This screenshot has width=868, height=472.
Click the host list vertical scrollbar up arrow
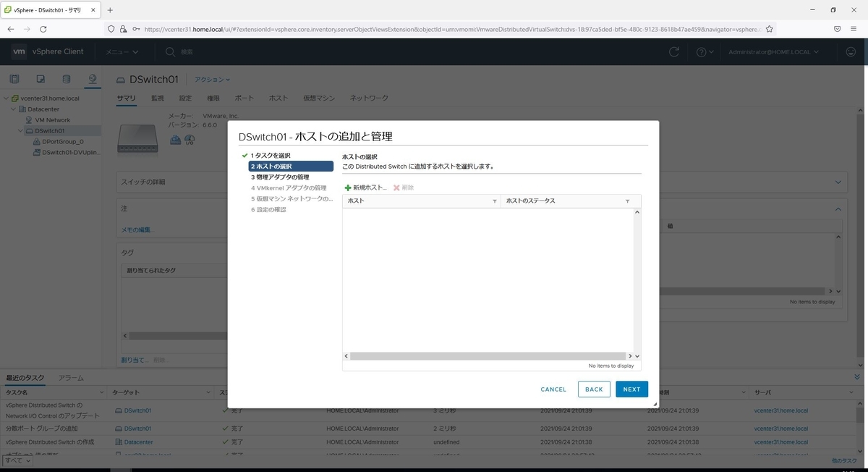point(637,212)
